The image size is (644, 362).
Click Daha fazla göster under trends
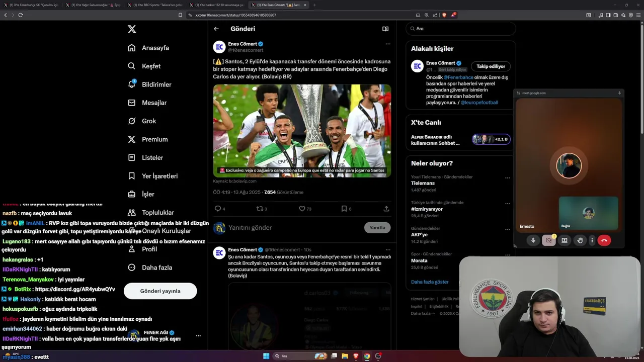click(x=430, y=282)
